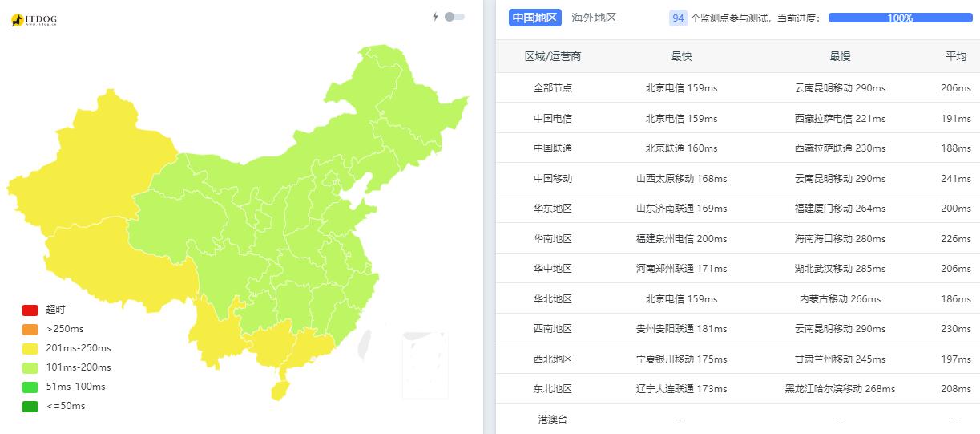
Task: Click the green 51ms-100ms legend swatch
Action: coord(30,387)
